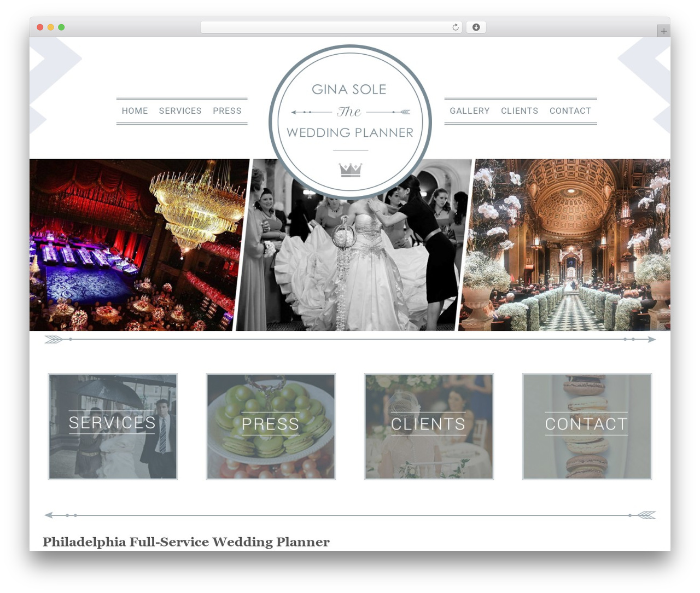Click the Philadelphia Full-Service Wedding Planner heading

click(186, 542)
